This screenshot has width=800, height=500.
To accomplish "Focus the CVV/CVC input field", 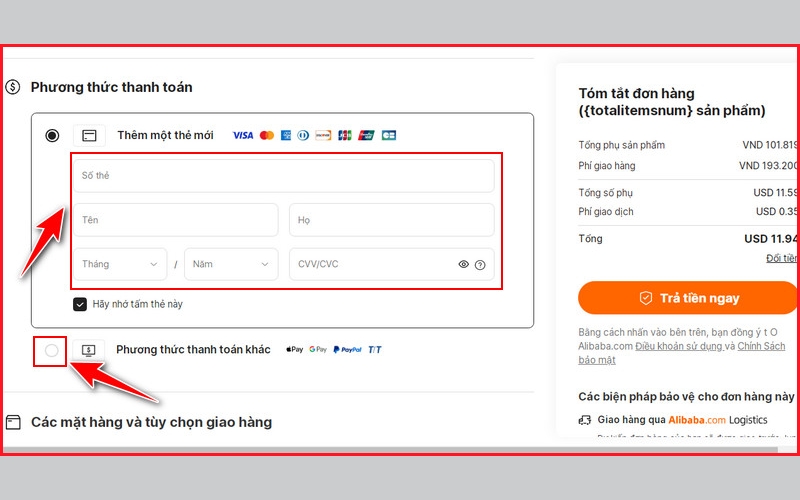I will click(x=391, y=264).
